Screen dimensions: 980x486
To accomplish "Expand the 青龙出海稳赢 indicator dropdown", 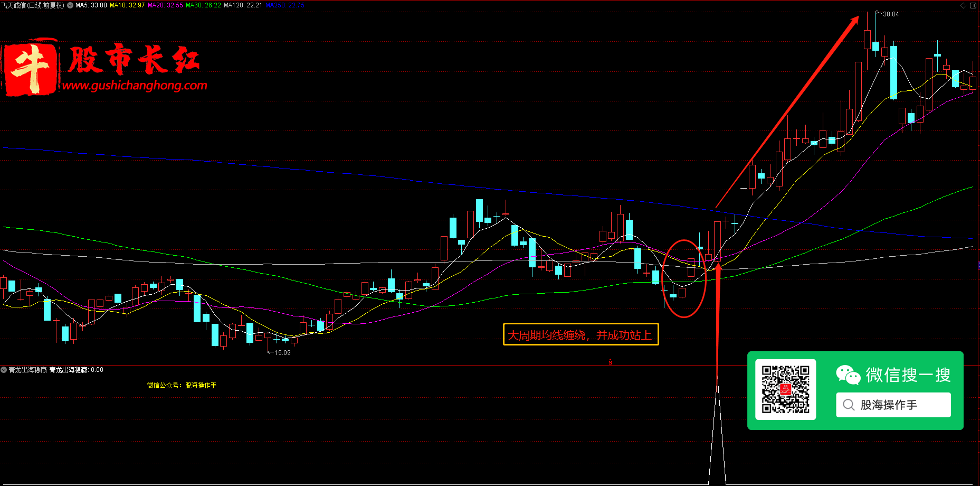I will pos(4,370).
